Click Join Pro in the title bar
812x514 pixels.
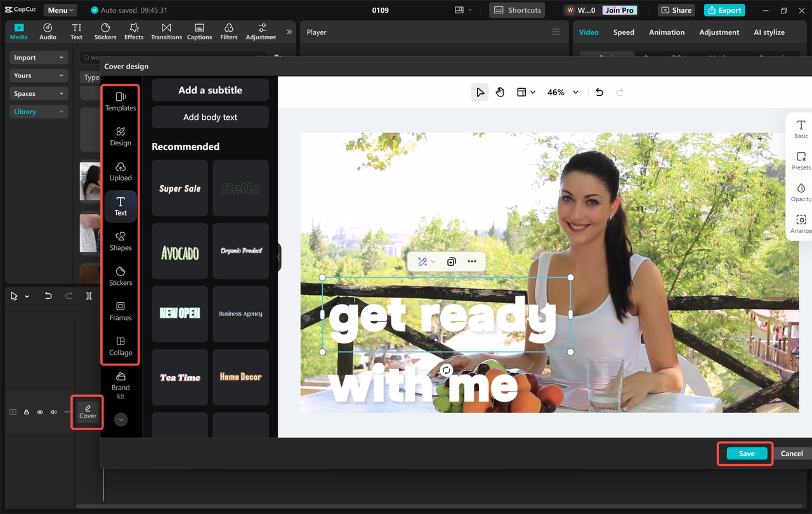click(619, 10)
